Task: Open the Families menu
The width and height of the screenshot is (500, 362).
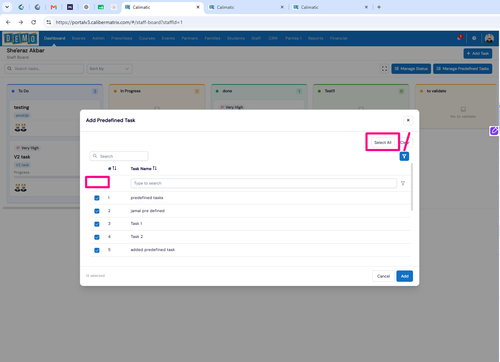Action: click(212, 38)
